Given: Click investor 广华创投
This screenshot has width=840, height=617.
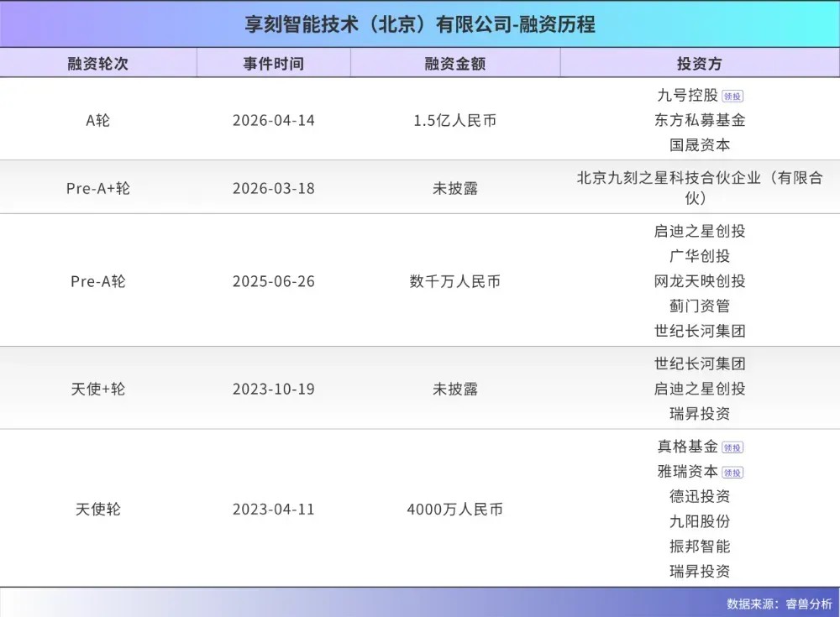Looking at the screenshot, I should pos(699,256).
